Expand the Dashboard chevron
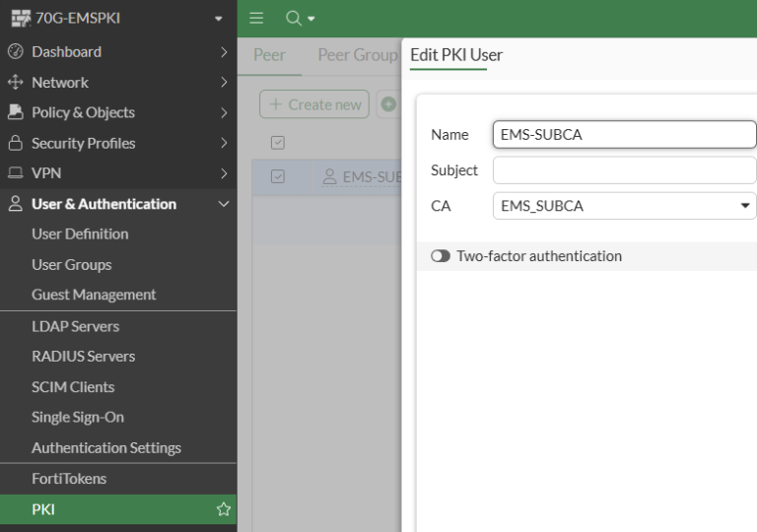This screenshot has height=532, width=757. tap(224, 52)
